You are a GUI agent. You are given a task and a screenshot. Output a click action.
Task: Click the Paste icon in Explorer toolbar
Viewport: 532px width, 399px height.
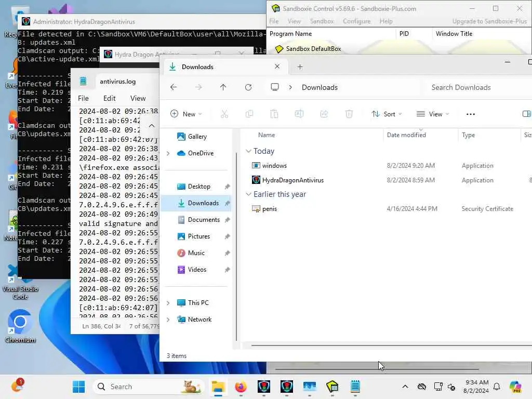coord(274,114)
